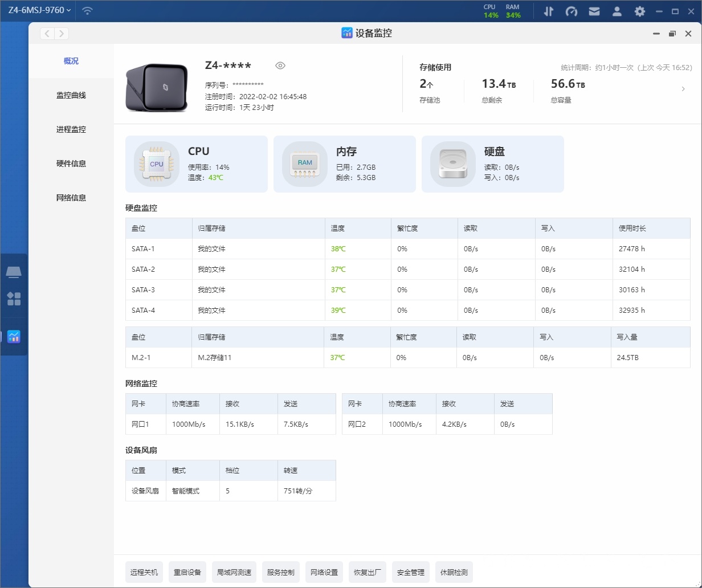
Task: Click the storage drive icon in left dock
Action: click(x=14, y=272)
